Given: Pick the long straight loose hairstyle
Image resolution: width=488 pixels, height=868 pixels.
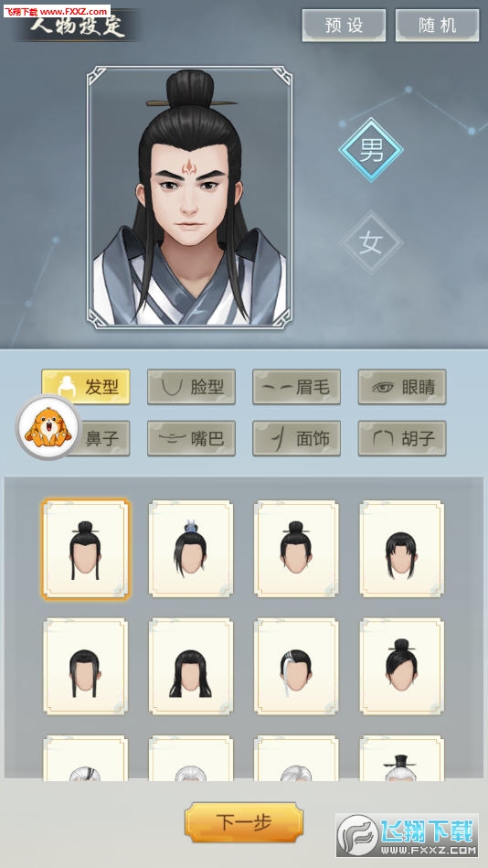Looking at the screenshot, I should 191,667.
